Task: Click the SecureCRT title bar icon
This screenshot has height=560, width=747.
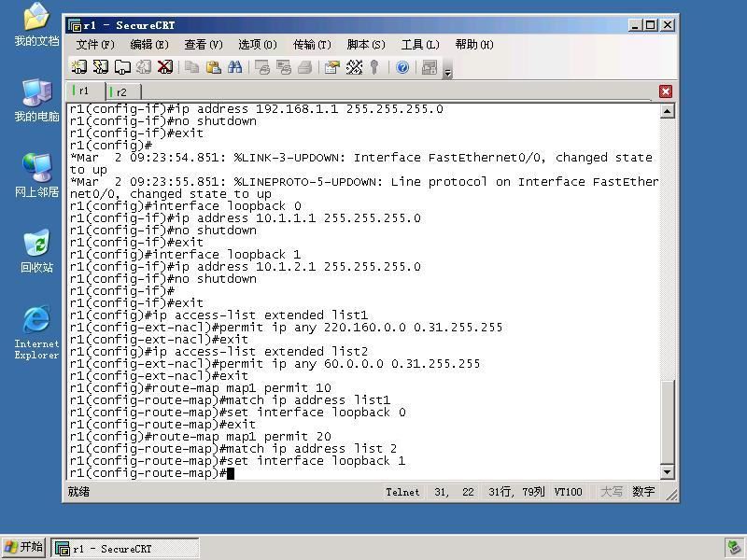Action: (x=75, y=25)
